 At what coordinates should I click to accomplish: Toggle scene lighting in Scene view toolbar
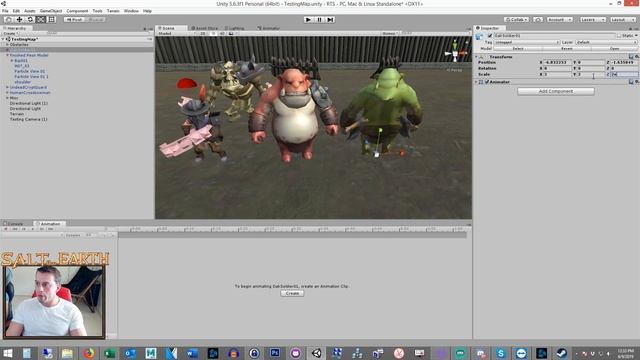213,33
